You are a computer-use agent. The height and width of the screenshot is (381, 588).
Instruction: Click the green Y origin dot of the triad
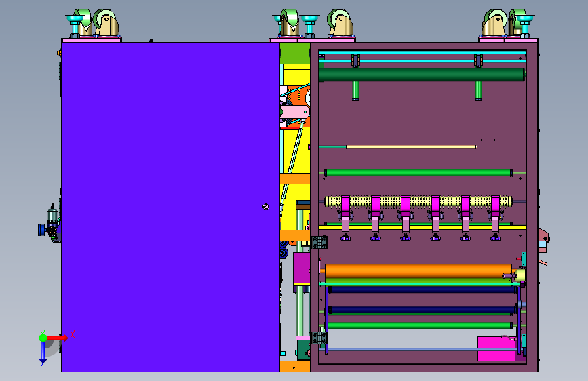click(43, 338)
